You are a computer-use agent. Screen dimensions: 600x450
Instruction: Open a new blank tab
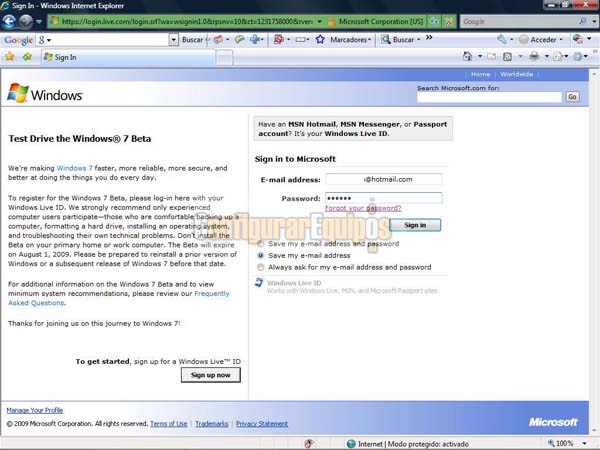pyautogui.click(x=224, y=58)
